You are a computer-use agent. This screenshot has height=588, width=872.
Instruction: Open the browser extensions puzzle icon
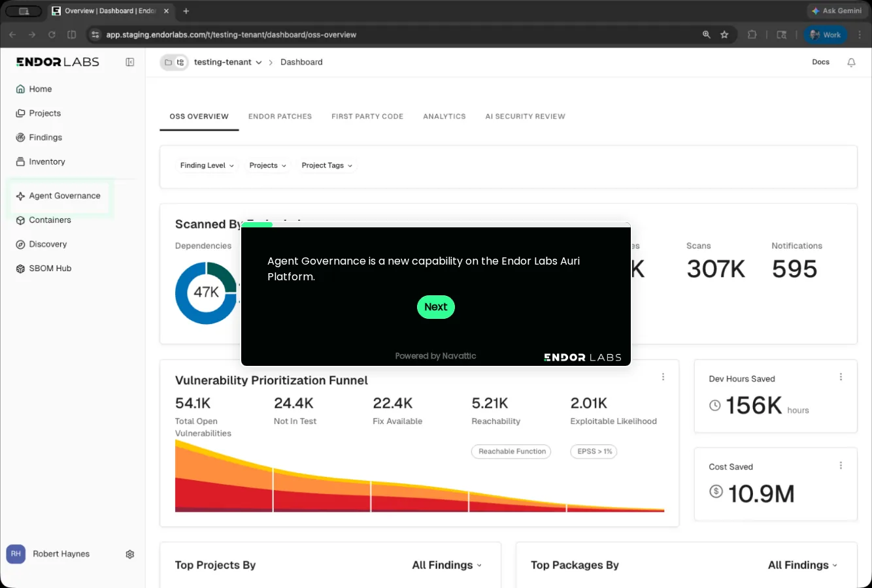coord(752,35)
